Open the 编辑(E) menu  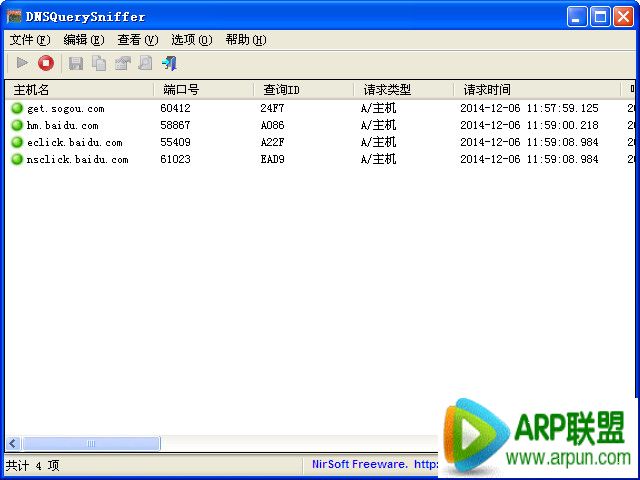[84, 40]
